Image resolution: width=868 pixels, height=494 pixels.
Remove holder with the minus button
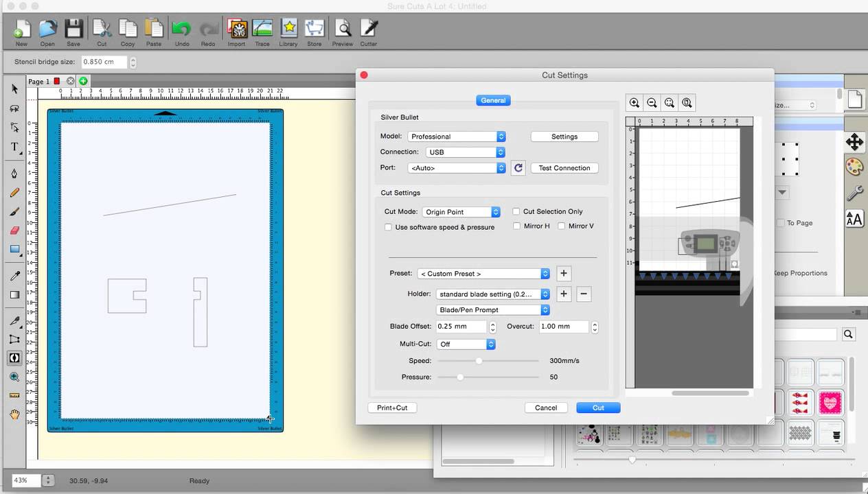point(584,294)
